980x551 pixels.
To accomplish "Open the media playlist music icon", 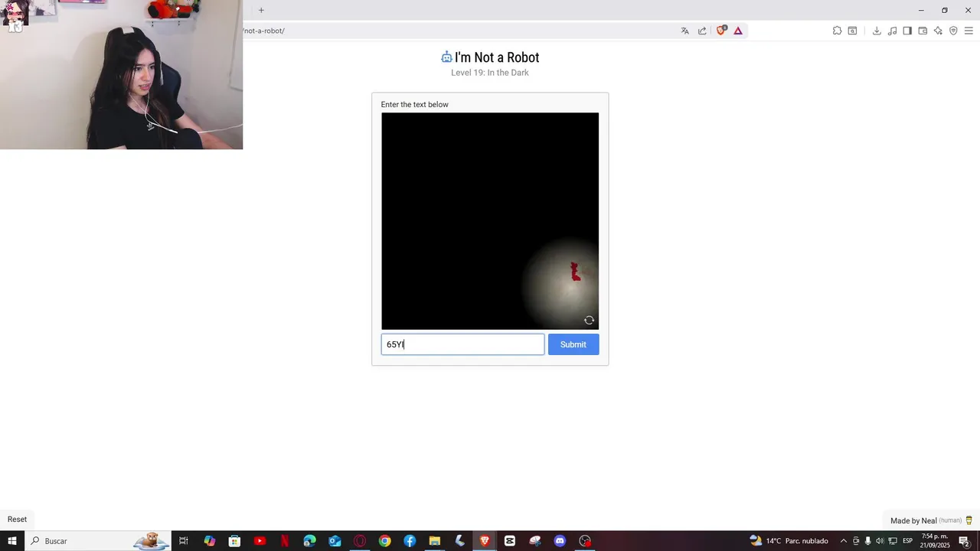I will pos(892,31).
